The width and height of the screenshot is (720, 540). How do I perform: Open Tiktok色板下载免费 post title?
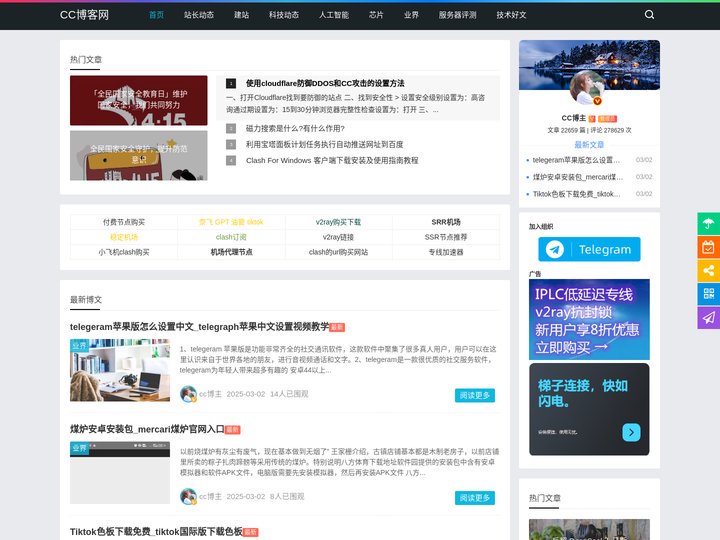coord(156,532)
